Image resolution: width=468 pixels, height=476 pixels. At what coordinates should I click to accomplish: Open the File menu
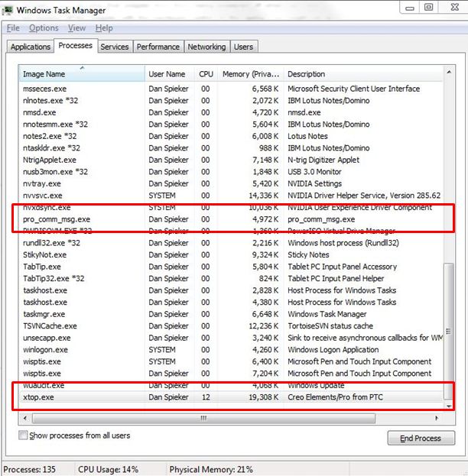(13, 28)
